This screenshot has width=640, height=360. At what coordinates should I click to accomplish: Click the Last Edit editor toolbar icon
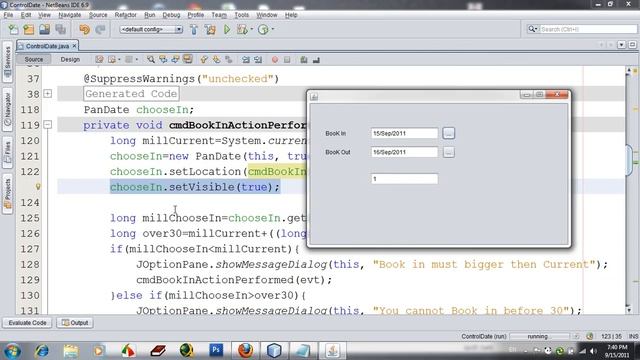pos(99,60)
